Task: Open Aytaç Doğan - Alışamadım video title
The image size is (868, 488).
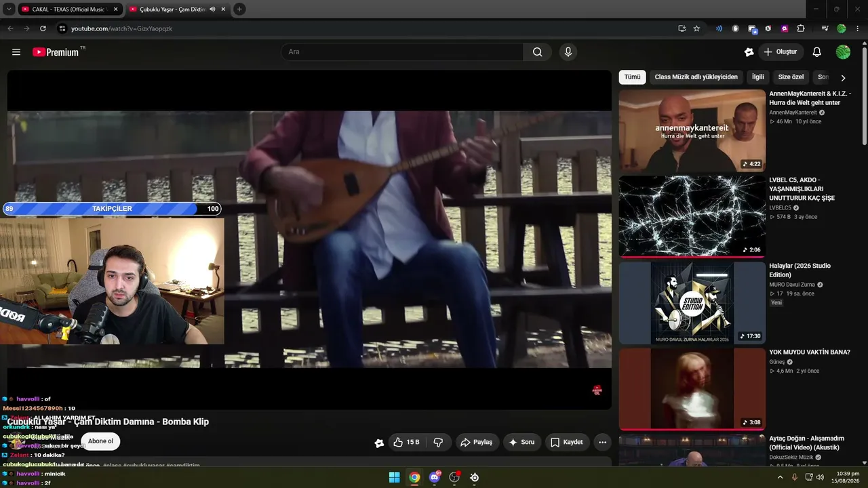Action: pyautogui.click(x=807, y=443)
